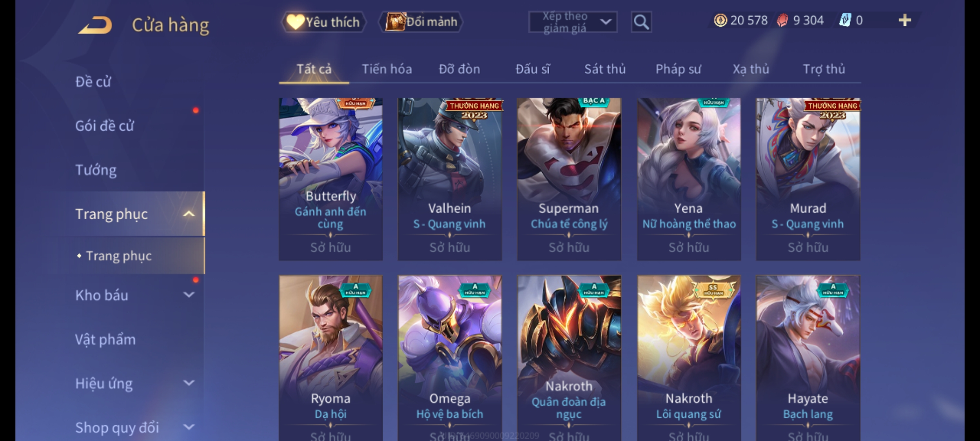Select the Nakroth Lôi quang sứ skin card
The width and height of the screenshot is (980, 441).
coord(689,358)
